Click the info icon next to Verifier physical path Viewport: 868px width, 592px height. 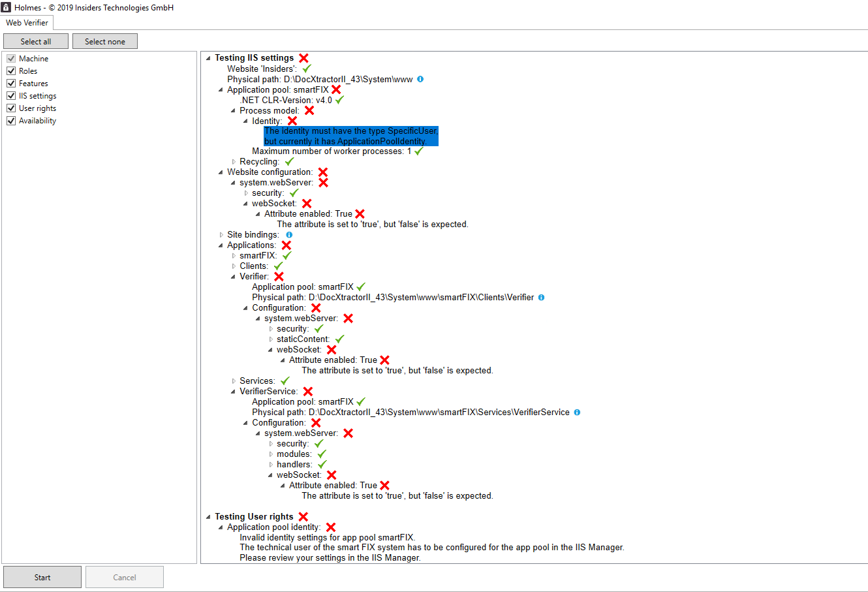541,297
